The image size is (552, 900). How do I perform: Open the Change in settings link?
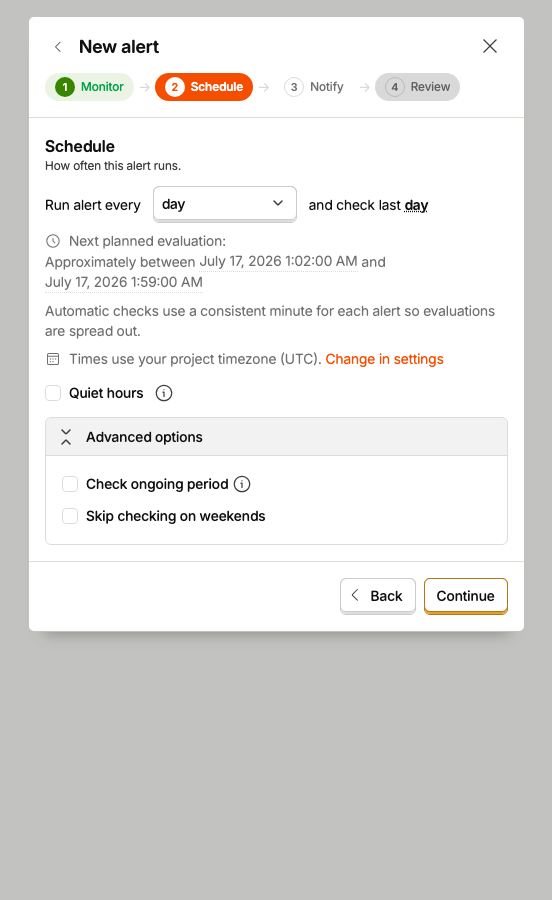(x=384, y=359)
